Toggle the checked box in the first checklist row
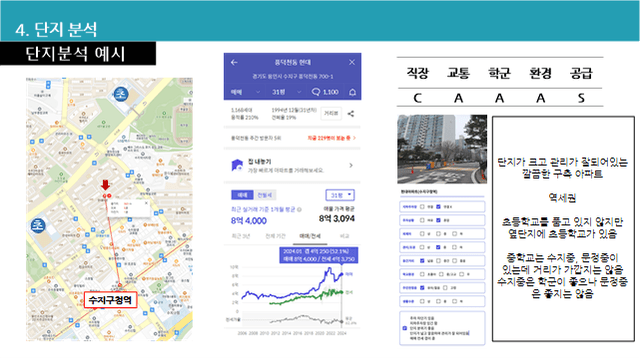 point(438,207)
